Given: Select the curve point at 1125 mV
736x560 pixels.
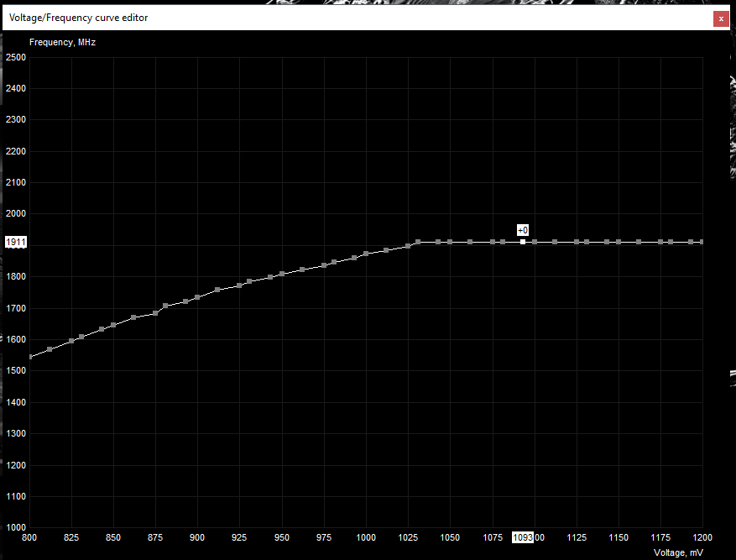Looking at the screenshot, I should click(577, 242).
